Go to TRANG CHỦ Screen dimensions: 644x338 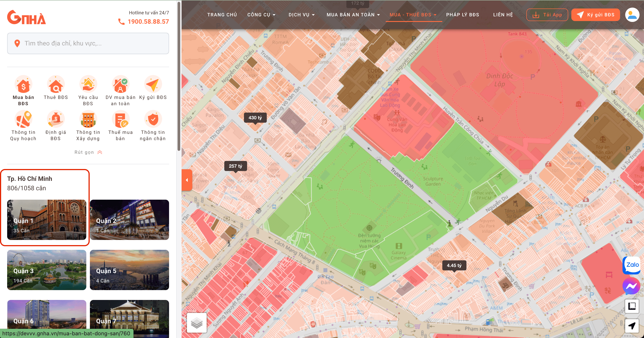[x=222, y=15]
